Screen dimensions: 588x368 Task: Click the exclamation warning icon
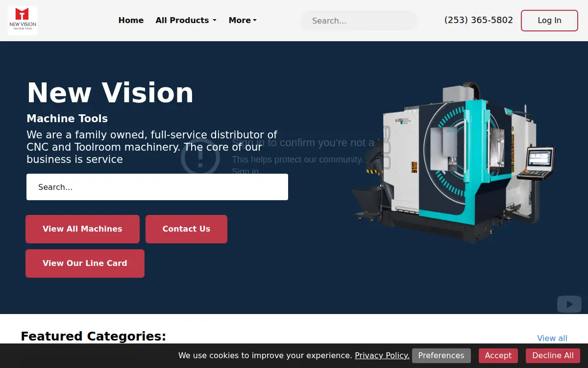[x=200, y=158]
